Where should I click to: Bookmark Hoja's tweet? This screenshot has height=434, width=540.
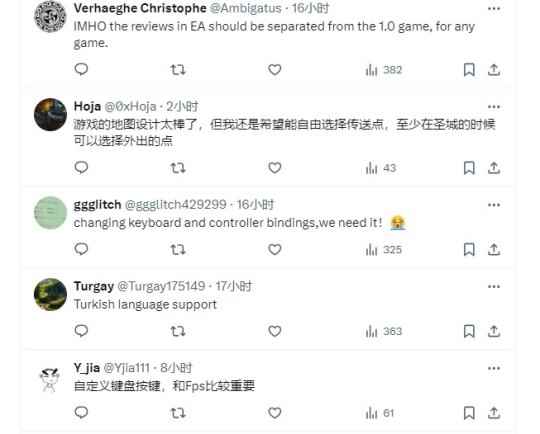point(469,168)
